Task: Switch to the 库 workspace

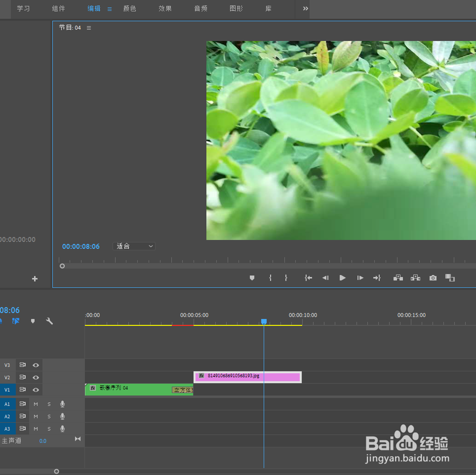Action: [268, 8]
